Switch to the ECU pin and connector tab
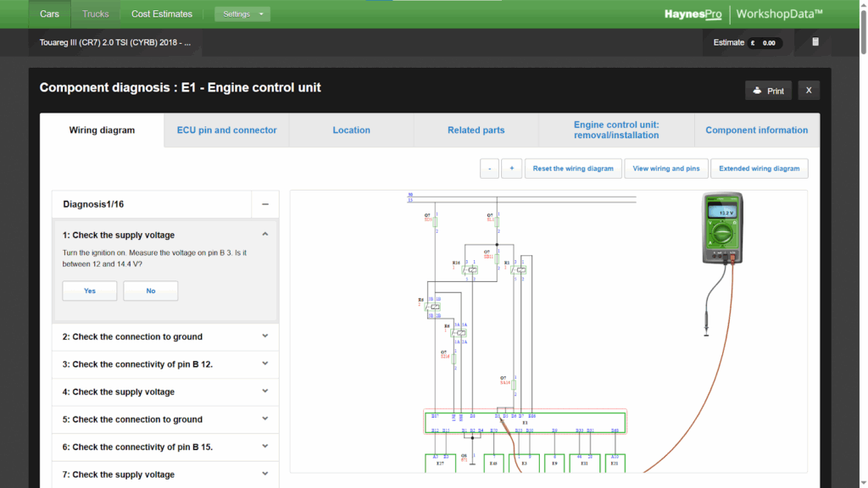Screen dimensions: 868x488 pyautogui.click(x=225, y=130)
